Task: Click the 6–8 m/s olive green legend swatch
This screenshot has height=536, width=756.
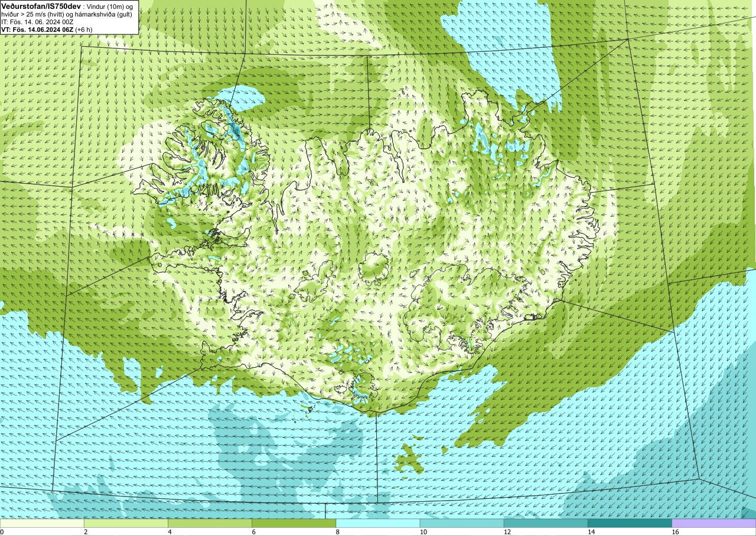Action: 294,523
